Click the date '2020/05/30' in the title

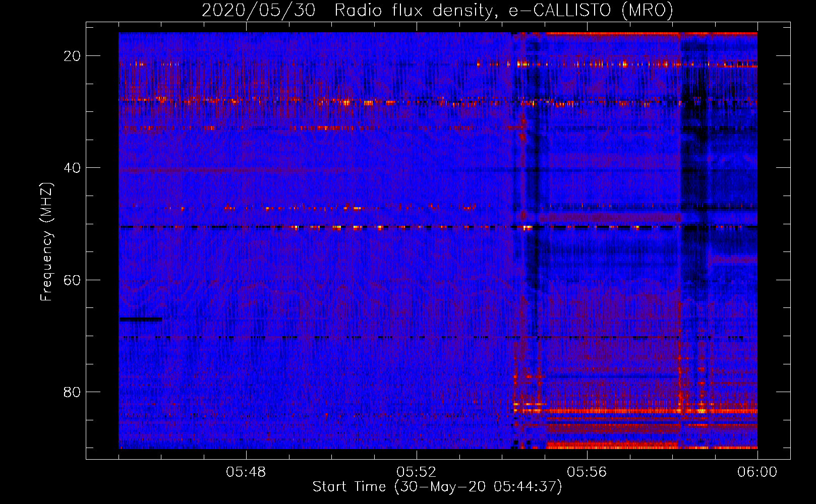pyautogui.click(x=258, y=10)
